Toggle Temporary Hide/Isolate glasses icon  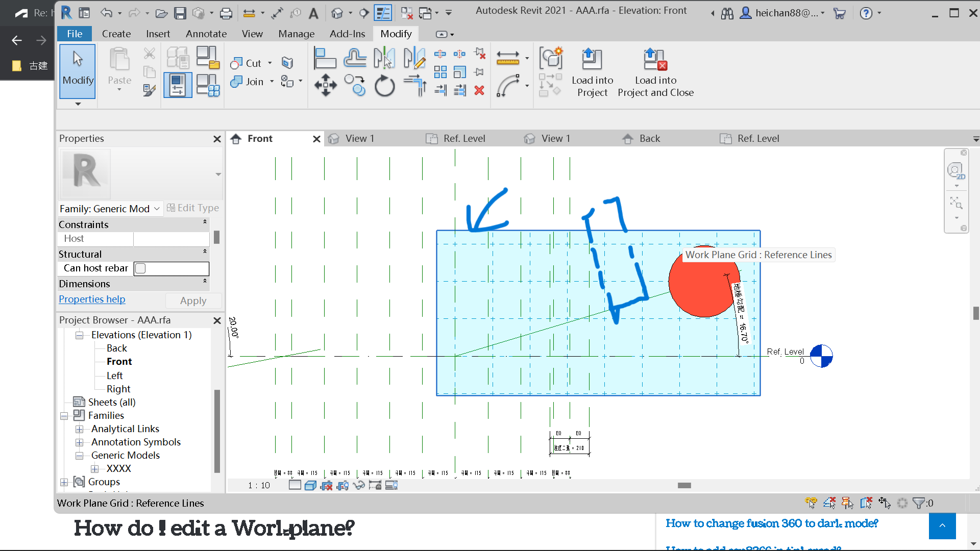pyautogui.click(x=360, y=485)
